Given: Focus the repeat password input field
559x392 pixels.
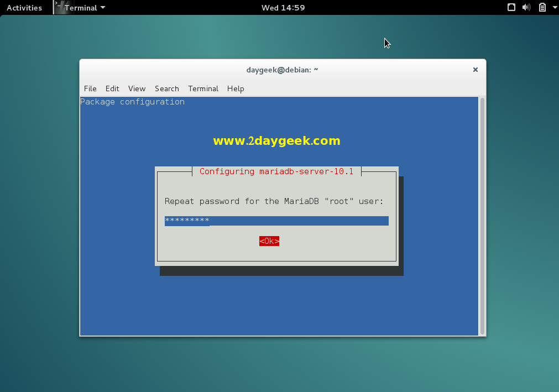Looking at the screenshot, I should pyautogui.click(x=276, y=221).
